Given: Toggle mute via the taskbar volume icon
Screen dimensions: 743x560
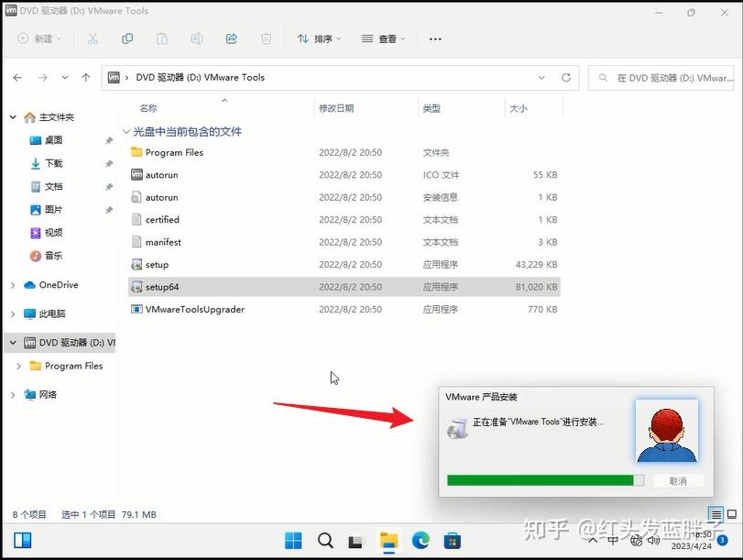Looking at the screenshot, I should coord(652,540).
